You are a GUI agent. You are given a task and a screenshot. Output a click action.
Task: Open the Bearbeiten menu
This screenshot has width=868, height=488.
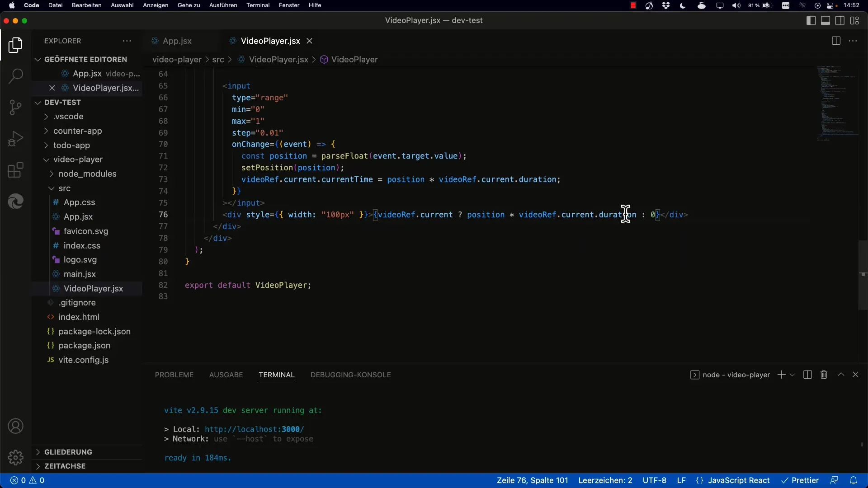tap(86, 5)
